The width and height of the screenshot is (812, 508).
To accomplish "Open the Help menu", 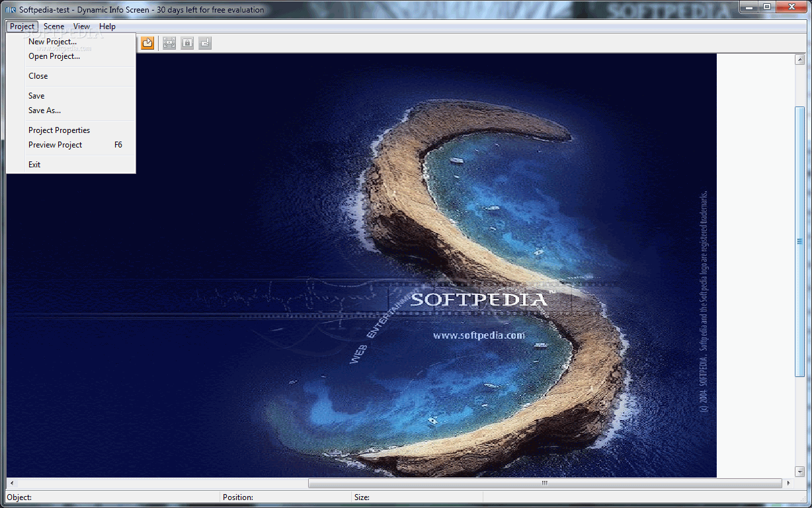I will (x=107, y=26).
